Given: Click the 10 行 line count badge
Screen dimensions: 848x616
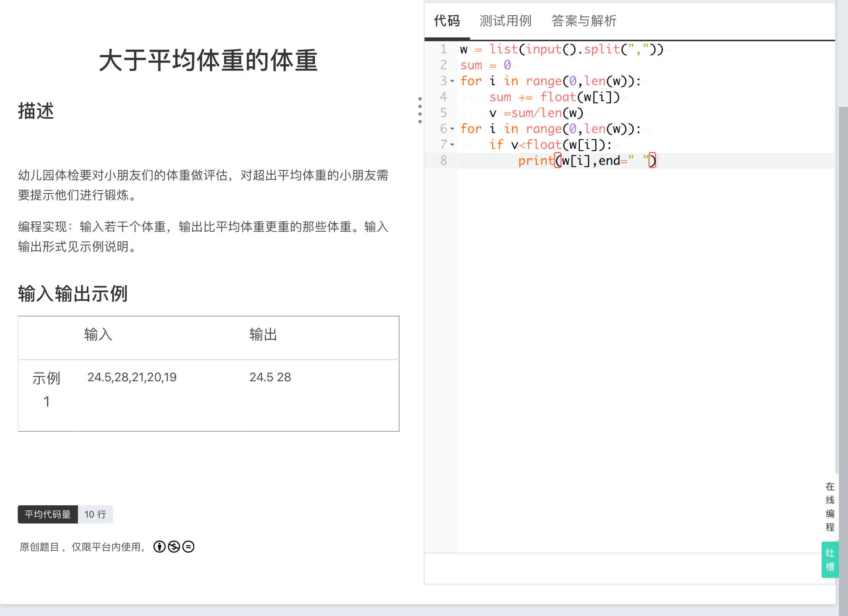Looking at the screenshot, I should click(x=95, y=514).
